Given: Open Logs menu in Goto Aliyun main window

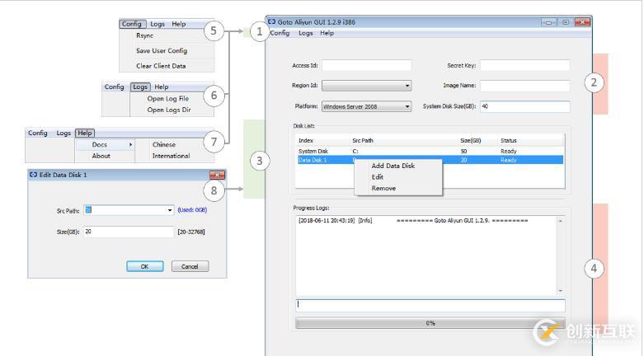Looking at the screenshot, I should 306,33.
